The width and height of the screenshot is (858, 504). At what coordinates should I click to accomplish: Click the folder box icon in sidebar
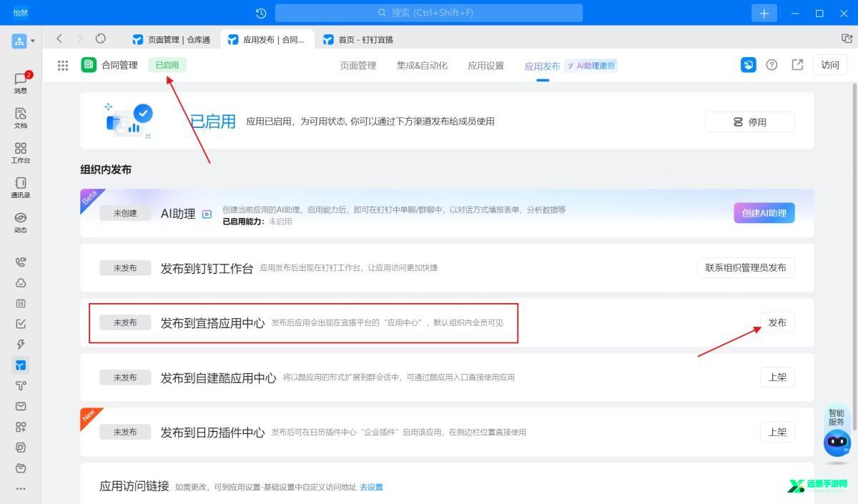tap(21, 468)
